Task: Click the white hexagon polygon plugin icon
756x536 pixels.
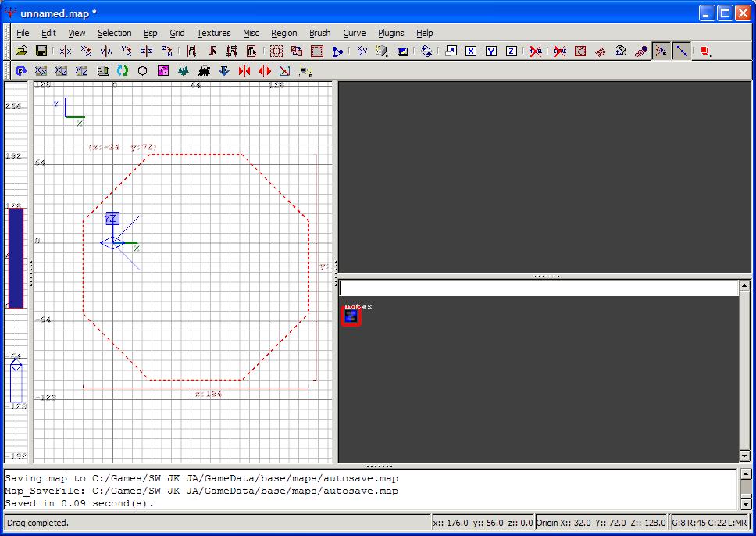Action: pos(143,71)
